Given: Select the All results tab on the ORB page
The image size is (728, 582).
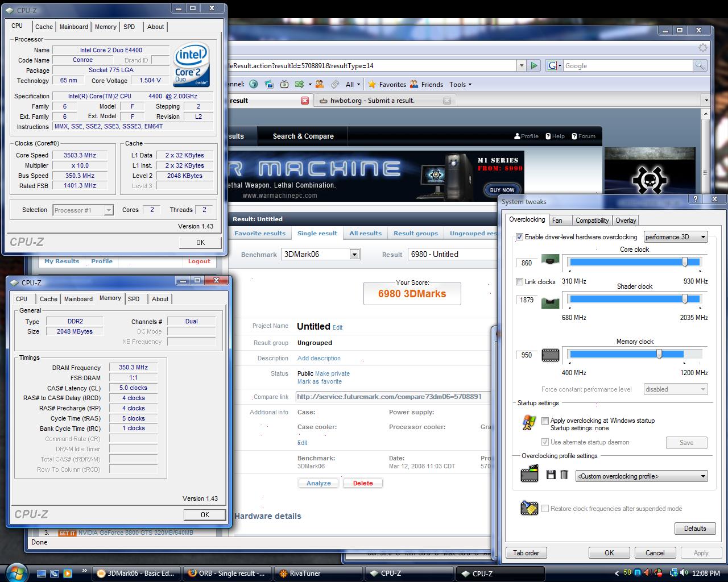Looking at the screenshot, I should (x=365, y=233).
